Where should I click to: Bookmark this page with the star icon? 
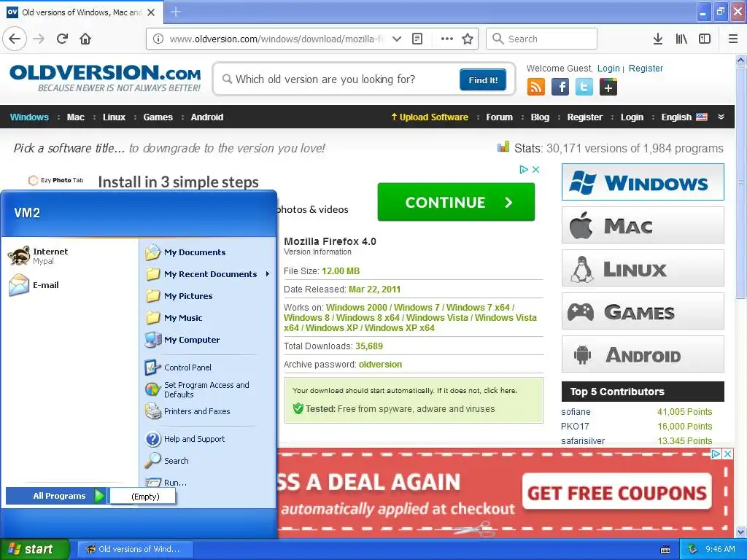(468, 39)
